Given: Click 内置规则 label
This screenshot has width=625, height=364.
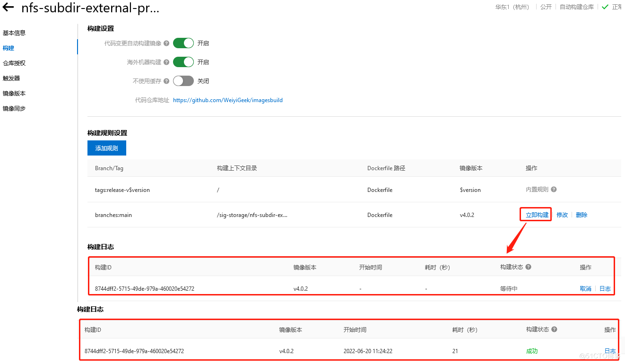Looking at the screenshot, I should [537, 190].
